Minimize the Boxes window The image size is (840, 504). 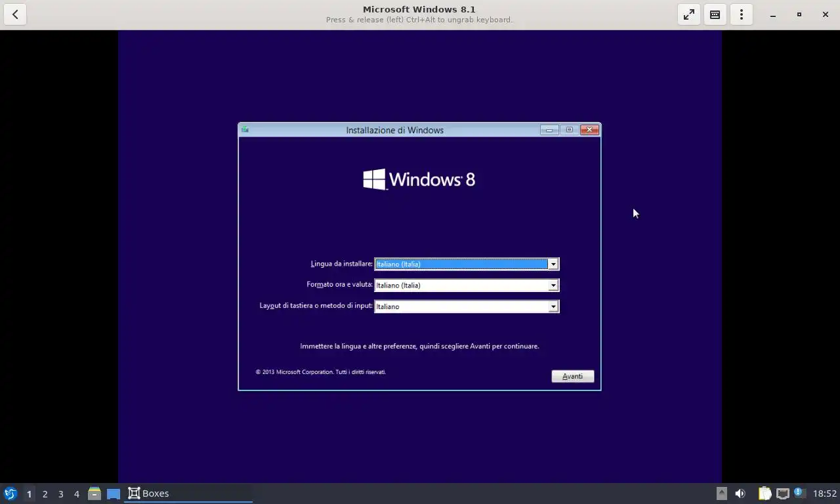coord(773,14)
